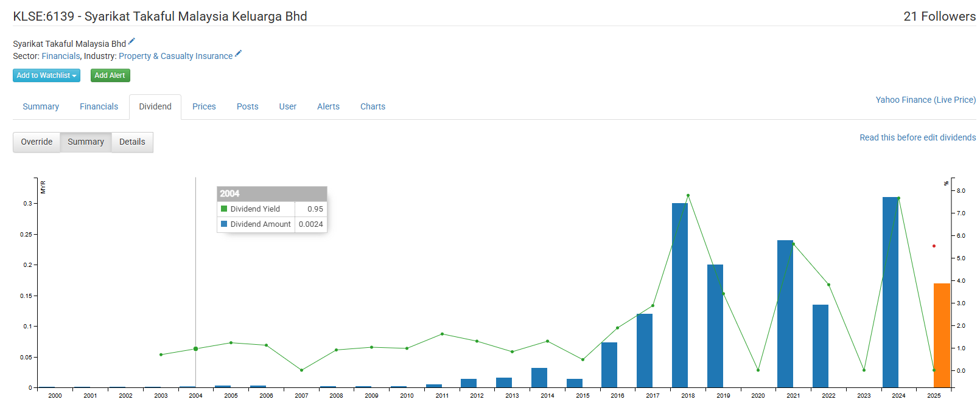Select the Override view toggle
980x405 pixels.
click(x=37, y=142)
